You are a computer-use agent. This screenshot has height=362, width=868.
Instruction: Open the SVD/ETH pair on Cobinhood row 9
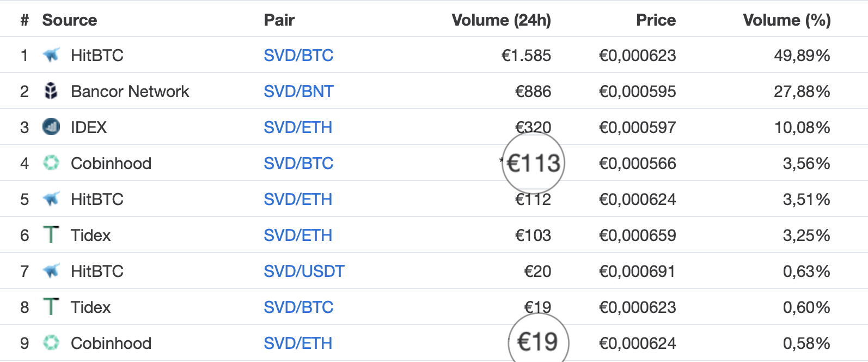[x=298, y=343]
